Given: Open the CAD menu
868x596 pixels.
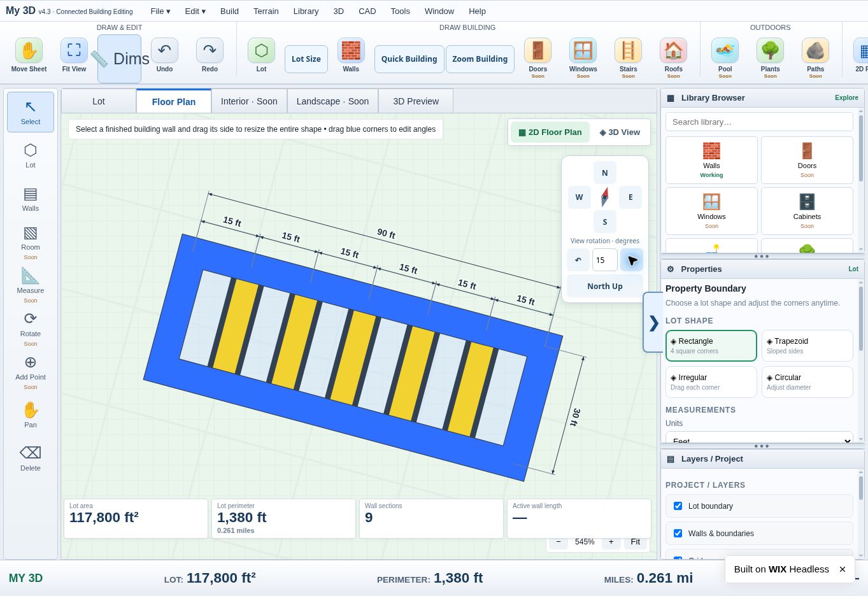Looking at the screenshot, I should point(367,11).
